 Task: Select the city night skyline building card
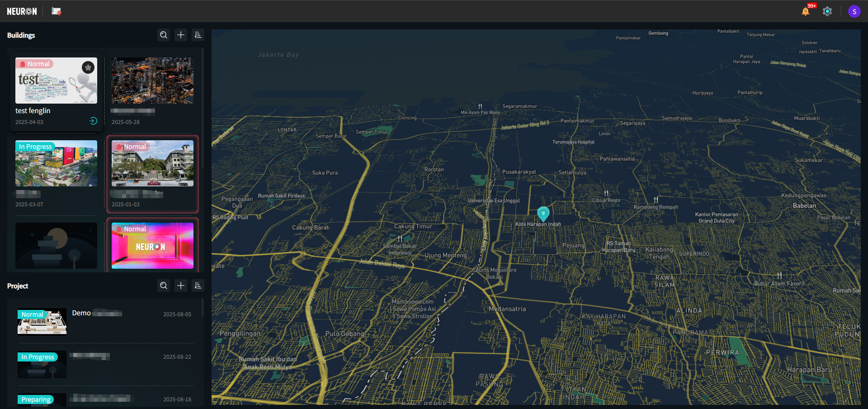point(152,81)
